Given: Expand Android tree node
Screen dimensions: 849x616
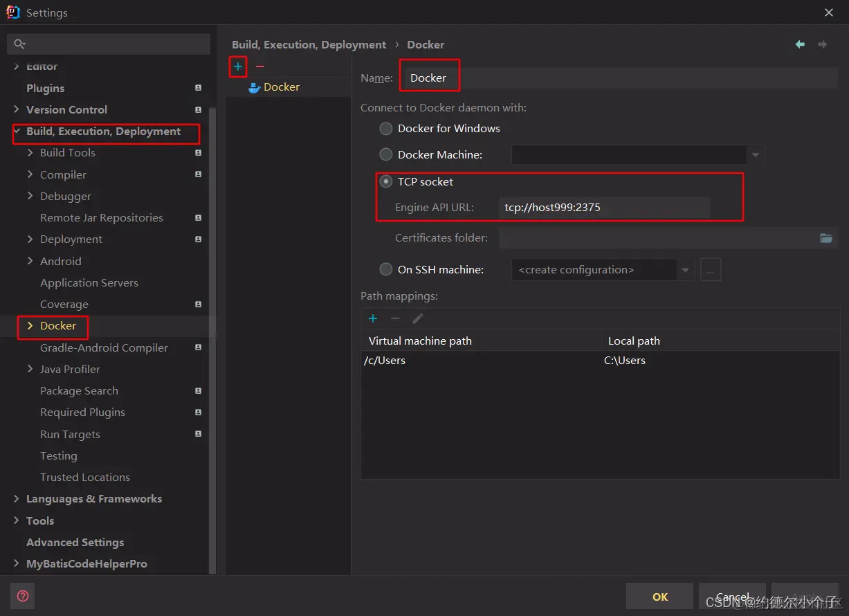Looking at the screenshot, I should 30,261.
